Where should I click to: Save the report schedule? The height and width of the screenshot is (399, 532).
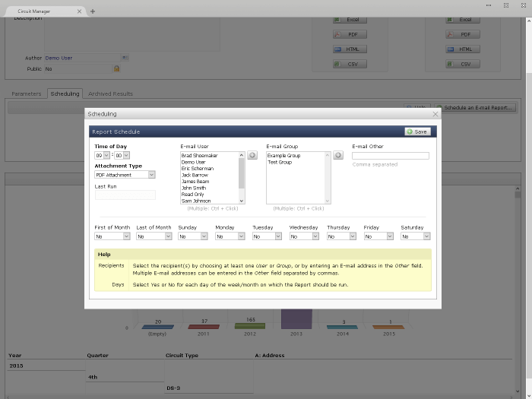point(417,131)
